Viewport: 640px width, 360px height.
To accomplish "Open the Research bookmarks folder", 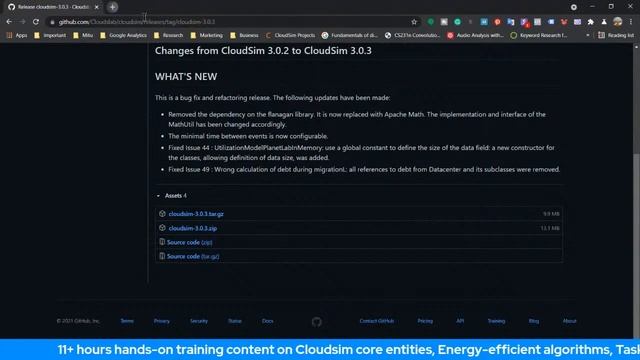I will tap(168, 35).
